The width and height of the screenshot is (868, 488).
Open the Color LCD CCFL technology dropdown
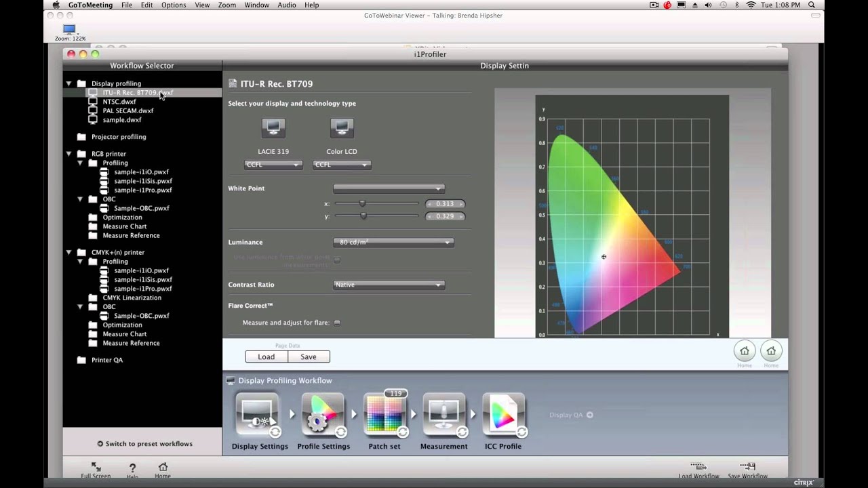pos(342,165)
